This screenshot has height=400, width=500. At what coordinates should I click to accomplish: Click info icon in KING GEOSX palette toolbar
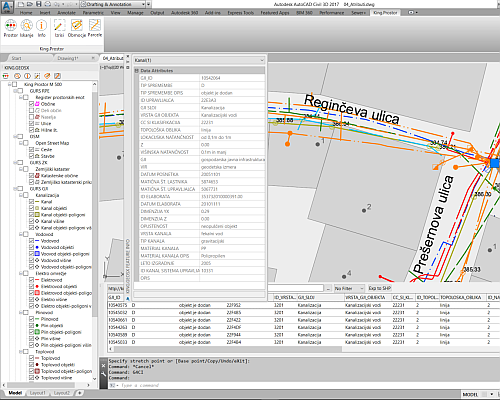point(27,76)
